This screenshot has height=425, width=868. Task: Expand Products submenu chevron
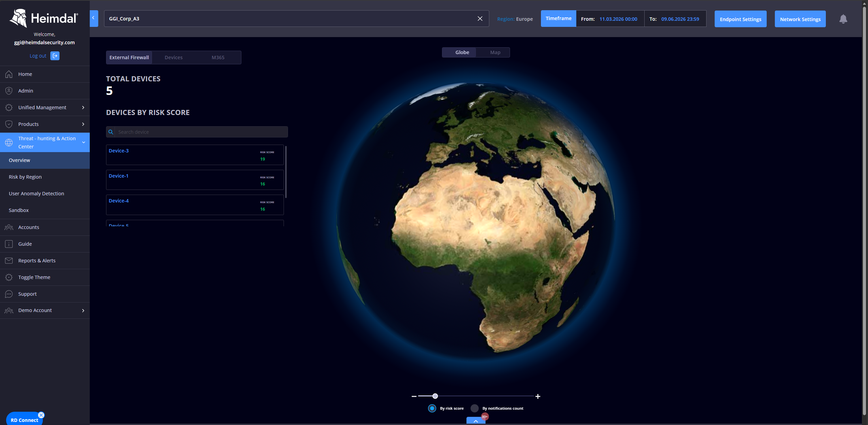(x=83, y=124)
